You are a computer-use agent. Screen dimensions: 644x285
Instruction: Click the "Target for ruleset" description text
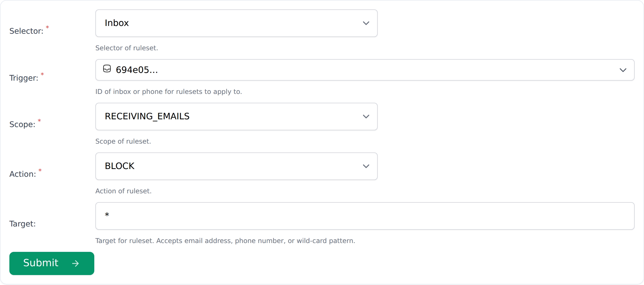225,241
